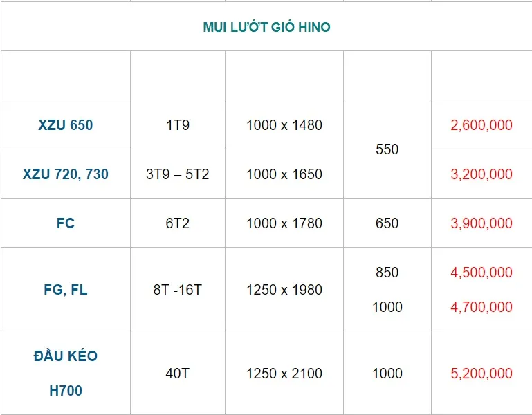Open the XZU 650 model link

point(65,125)
